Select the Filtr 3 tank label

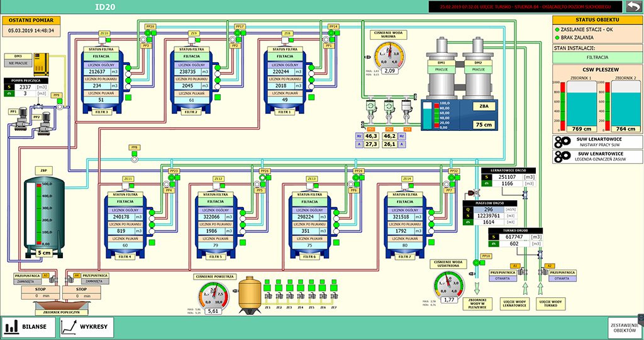click(101, 112)
